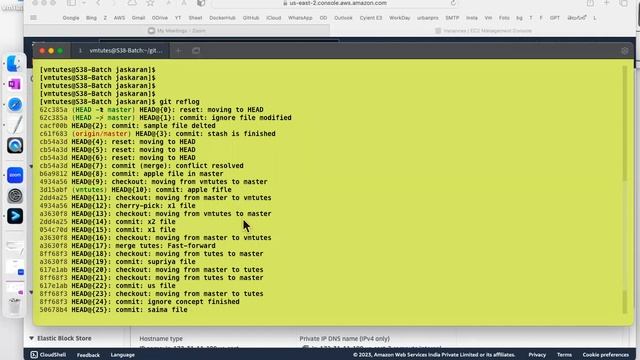
Task: Open Terms link in AWS footer
Action: [564, 355]
